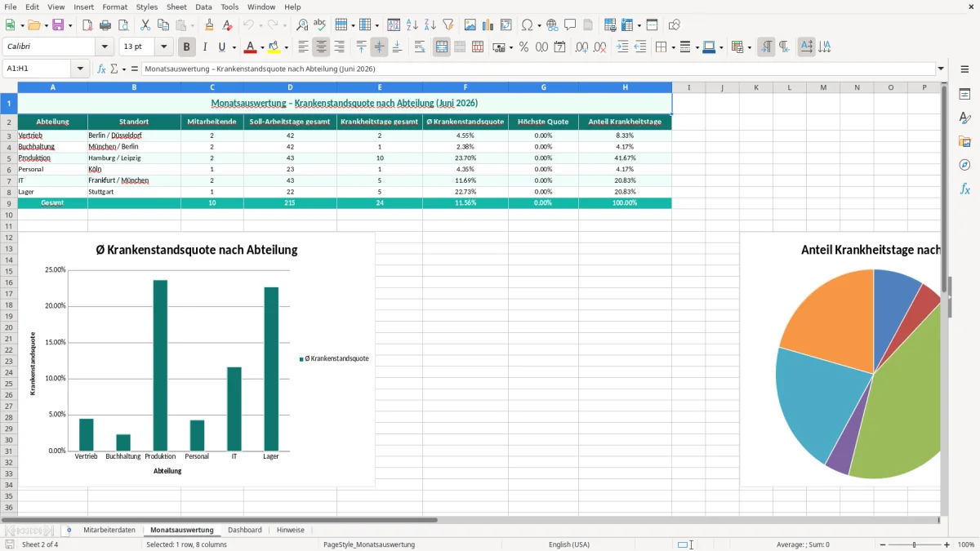This screenshot has height=551, width=980.
Task: Open the Sheet menu
Action: tap(176, 7)
